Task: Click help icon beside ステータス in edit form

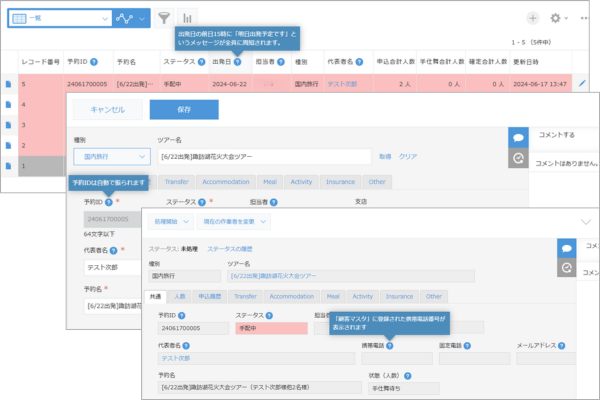Action: pyautogui.click(x=202, y=202)
